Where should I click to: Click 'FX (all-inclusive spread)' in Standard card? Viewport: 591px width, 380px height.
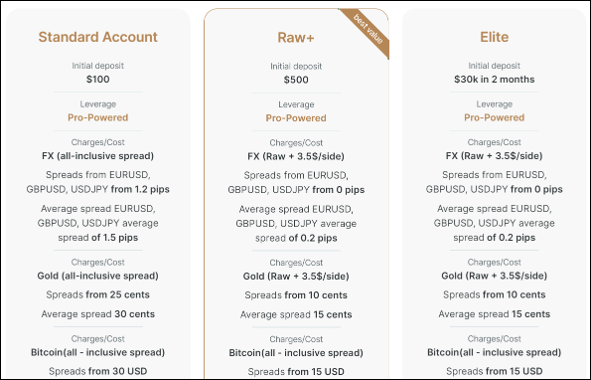coord(98,156)
